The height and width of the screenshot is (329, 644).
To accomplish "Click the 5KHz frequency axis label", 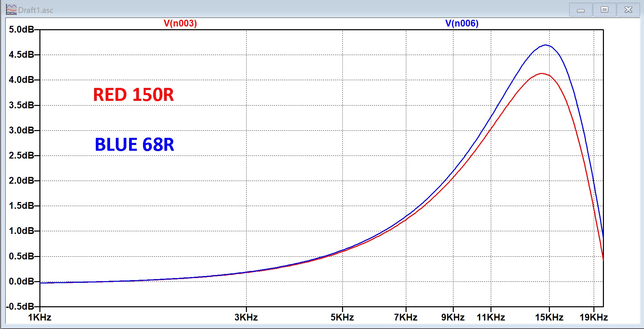I will pyautogui.click(x=342, y=317).
